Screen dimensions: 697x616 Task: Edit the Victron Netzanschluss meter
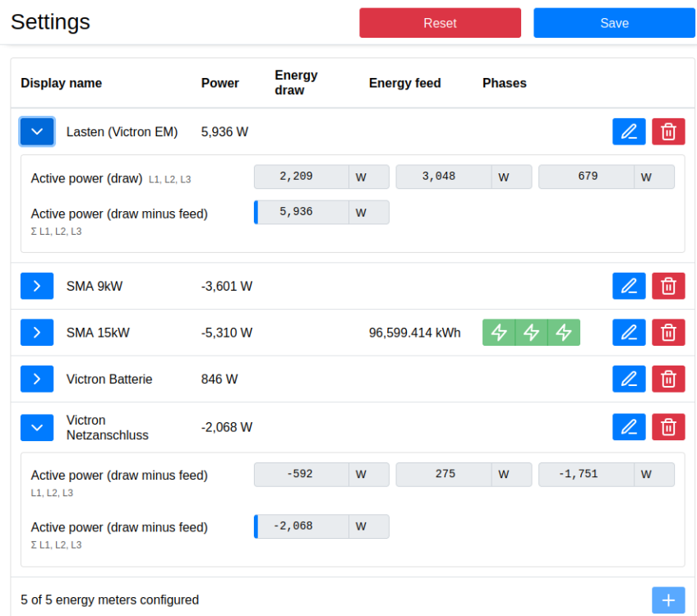[629, 427]
